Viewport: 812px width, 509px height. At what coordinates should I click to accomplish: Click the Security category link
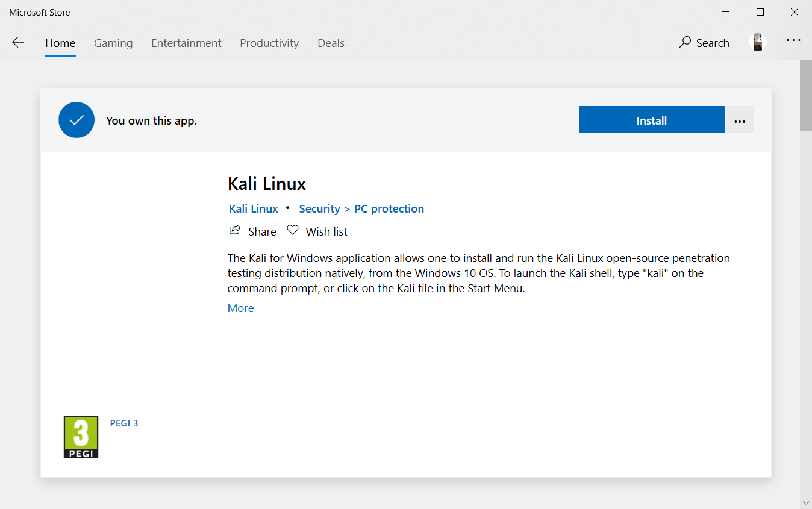319,208
